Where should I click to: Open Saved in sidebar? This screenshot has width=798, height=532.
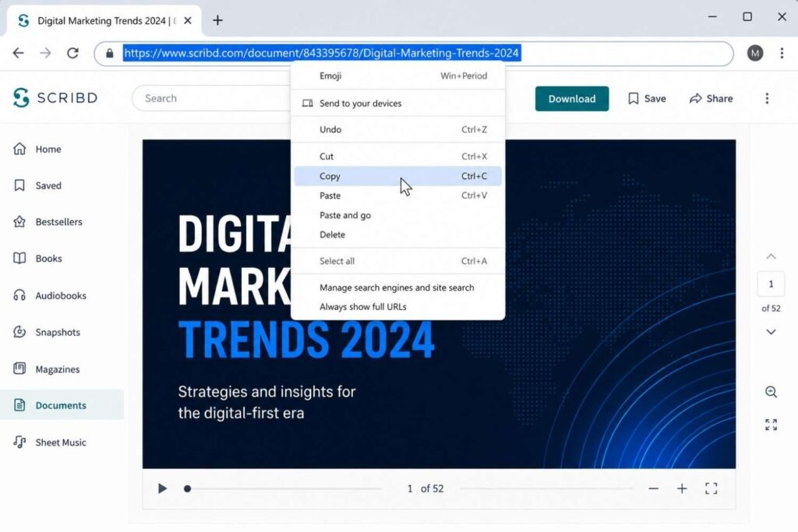[x=62, y=185]
